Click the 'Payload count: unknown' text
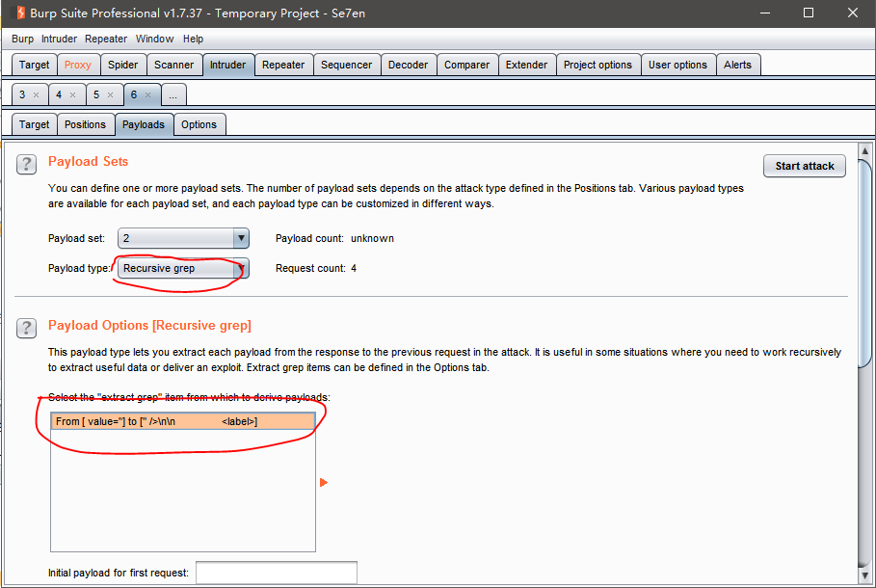Image resolution: width=876 pixels, height=588 pixels. coord(334,238)
